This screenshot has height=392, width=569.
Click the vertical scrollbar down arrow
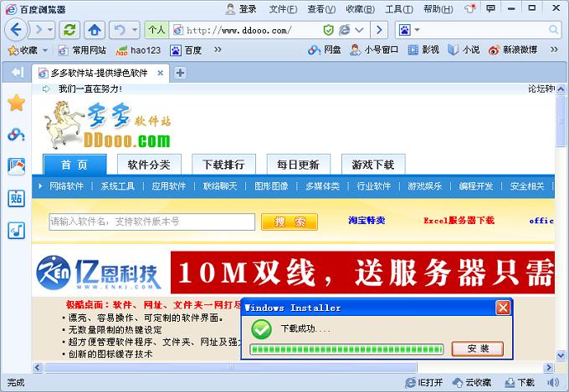pos(561,355)
